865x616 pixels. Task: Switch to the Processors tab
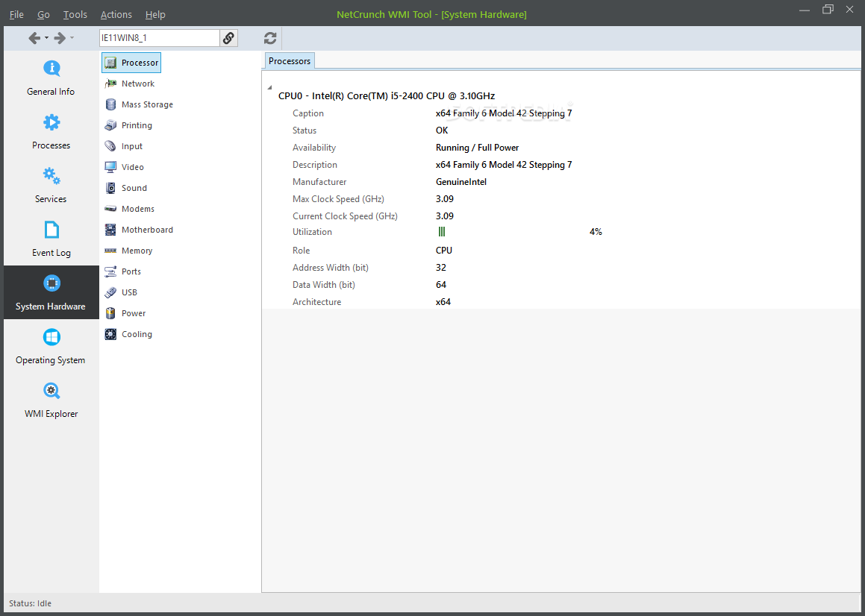(x=290, y=61)
